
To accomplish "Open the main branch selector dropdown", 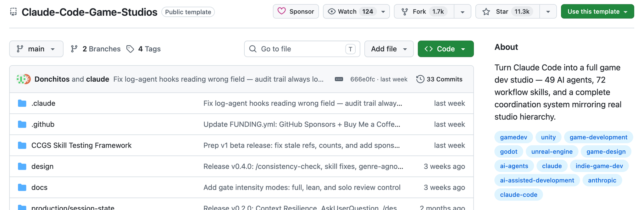I will (36, 49).
